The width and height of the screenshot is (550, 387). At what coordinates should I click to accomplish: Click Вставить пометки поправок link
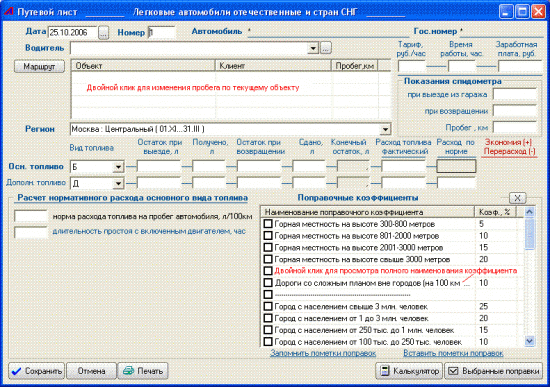tap(453, 353)
